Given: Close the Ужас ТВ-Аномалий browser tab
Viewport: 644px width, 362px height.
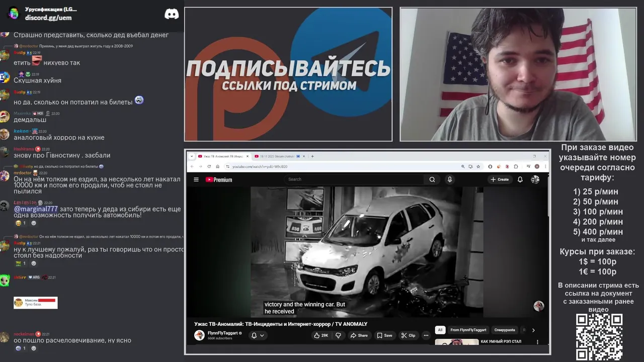Looking at the screenshot, I should pyautogui.click(x=248, y=156).
